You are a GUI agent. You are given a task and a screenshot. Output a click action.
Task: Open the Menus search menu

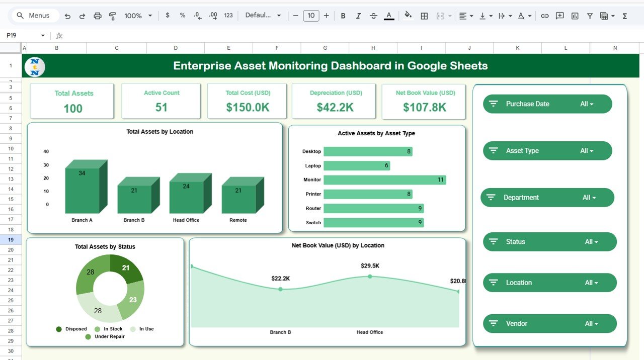(34, 16)
